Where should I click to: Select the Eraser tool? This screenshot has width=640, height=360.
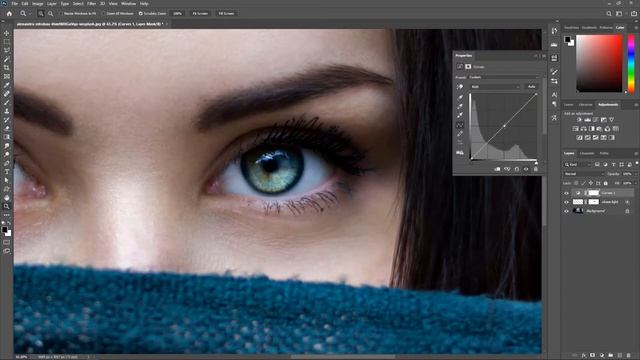(7, 128)
